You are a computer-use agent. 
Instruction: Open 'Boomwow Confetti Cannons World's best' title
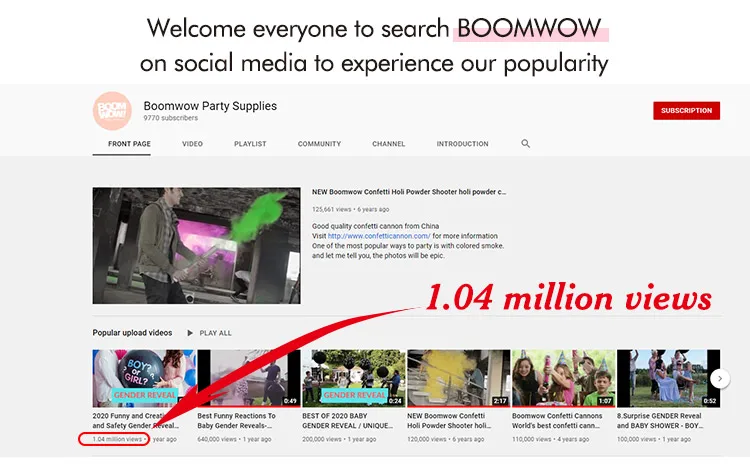click(557, 421)
